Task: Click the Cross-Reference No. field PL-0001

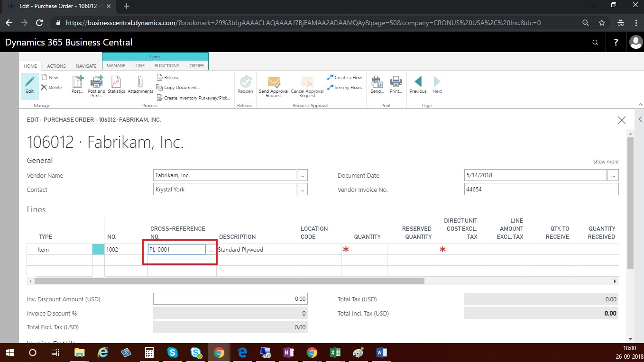Action: (x=176, y=249)
